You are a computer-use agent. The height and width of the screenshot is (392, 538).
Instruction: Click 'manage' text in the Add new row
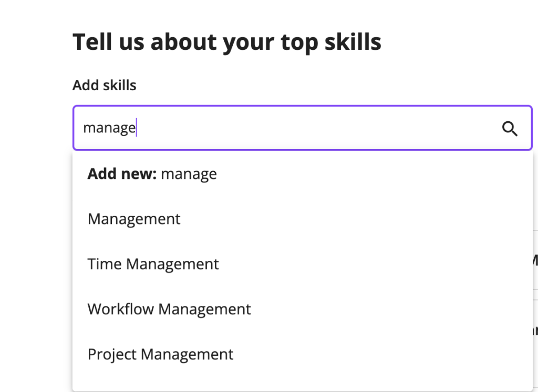(x=189, y=174)
